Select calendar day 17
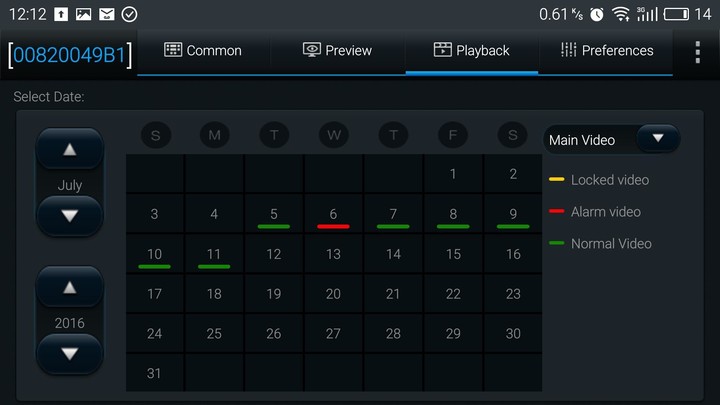The height and width of the screenshot is (405, 720). [x=154, y=294]
